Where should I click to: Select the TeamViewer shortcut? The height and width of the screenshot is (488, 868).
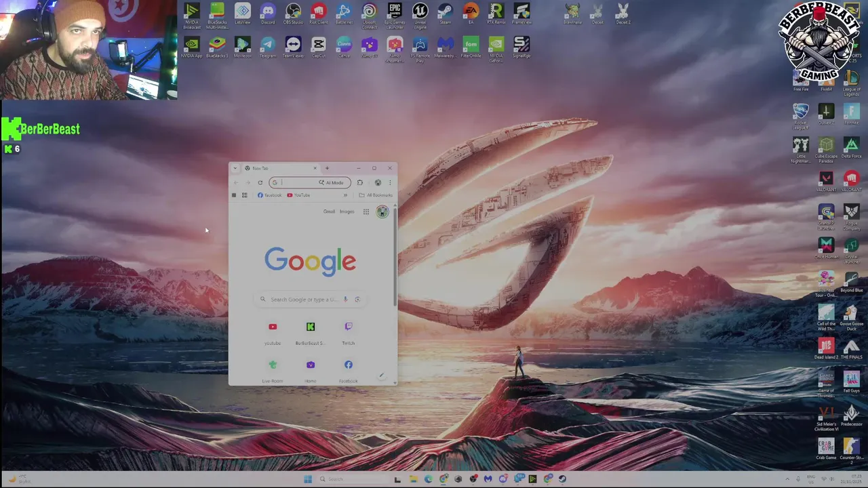(293, 47)
